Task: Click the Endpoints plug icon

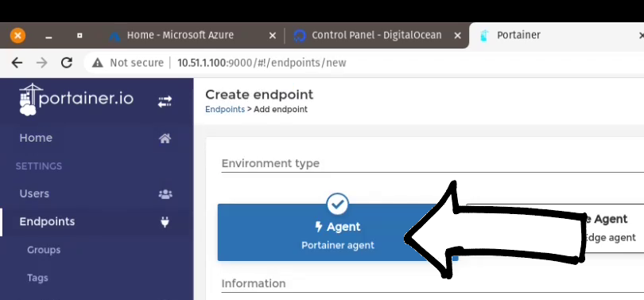Action: 165,222
